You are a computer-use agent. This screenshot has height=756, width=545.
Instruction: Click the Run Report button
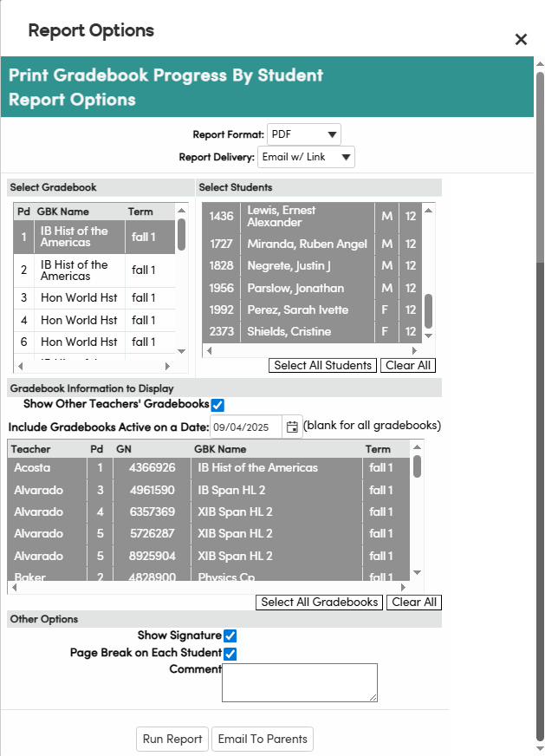[x=172, y=740]
